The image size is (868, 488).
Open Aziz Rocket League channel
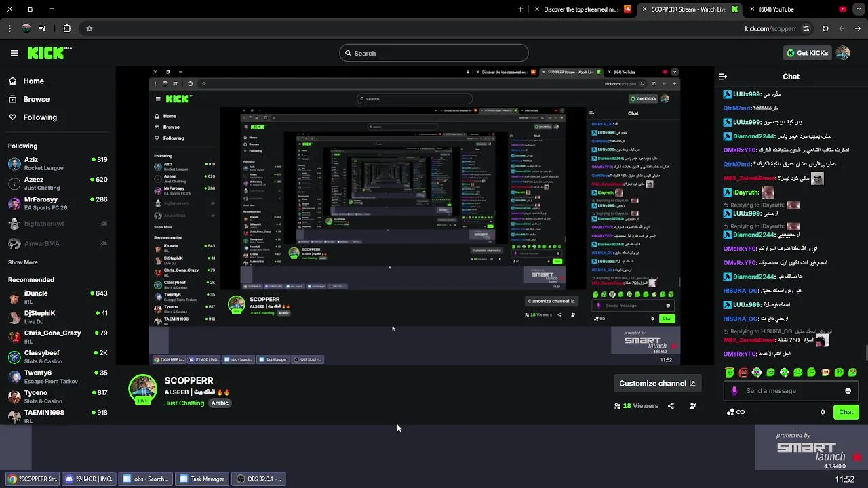(58, 164)
